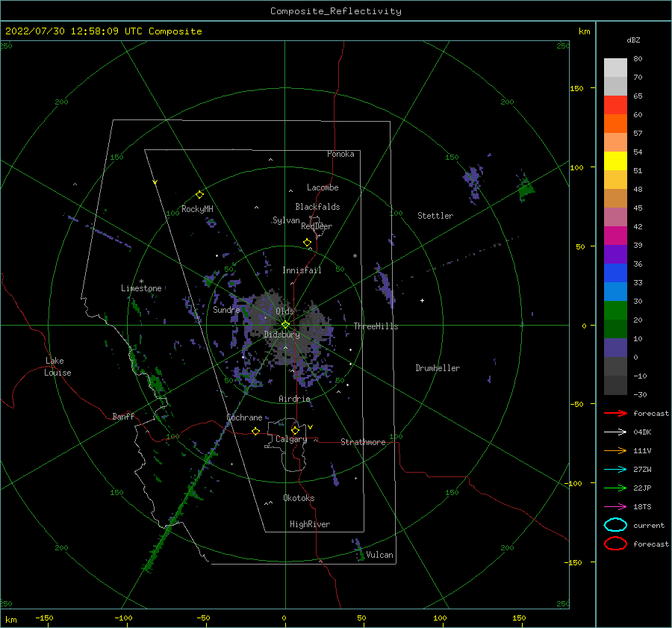Viewport: 672px width, 628px height.
Task: Pick the yellow 51-54 dBZ color swatch
Action: click(615, 161)
